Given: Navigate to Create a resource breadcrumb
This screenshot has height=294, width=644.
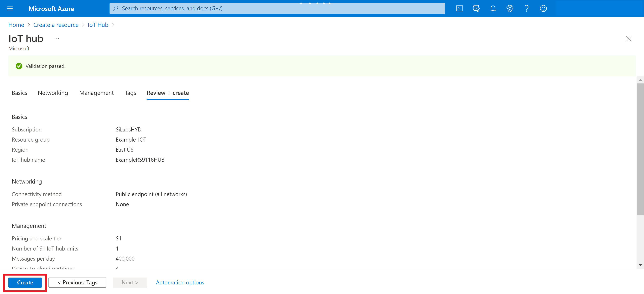Looking at the screenshot, I should pos(56,25).
